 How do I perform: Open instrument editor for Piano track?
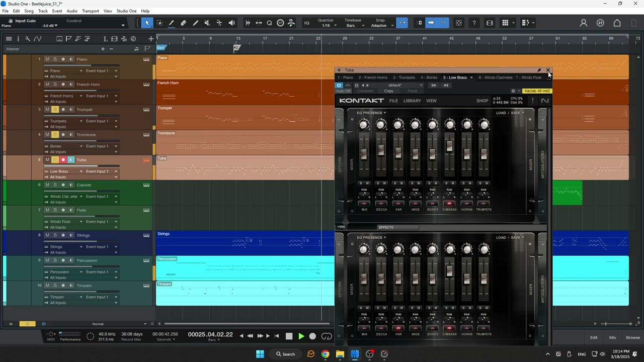(x=146, y=59)
